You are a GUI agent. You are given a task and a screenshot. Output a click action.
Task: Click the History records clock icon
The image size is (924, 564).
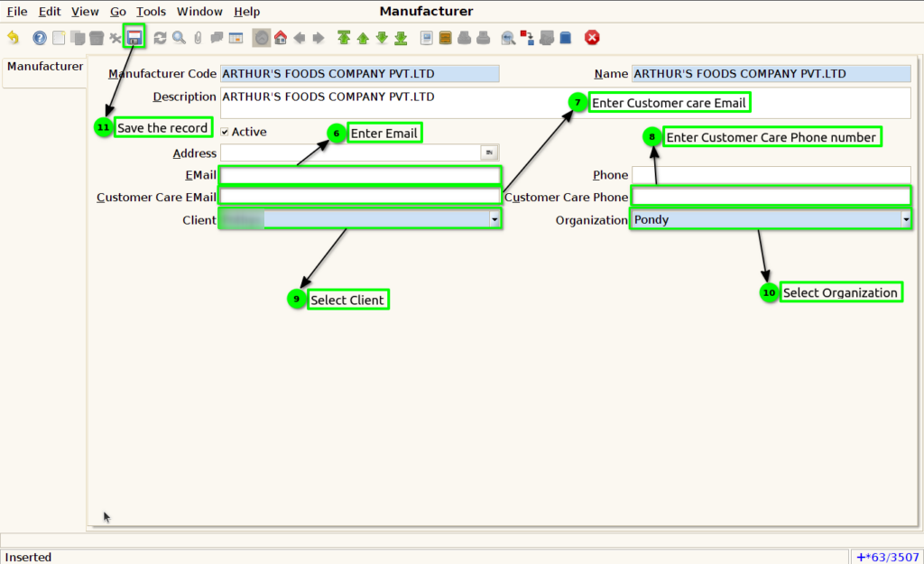(x=262, y=38)
